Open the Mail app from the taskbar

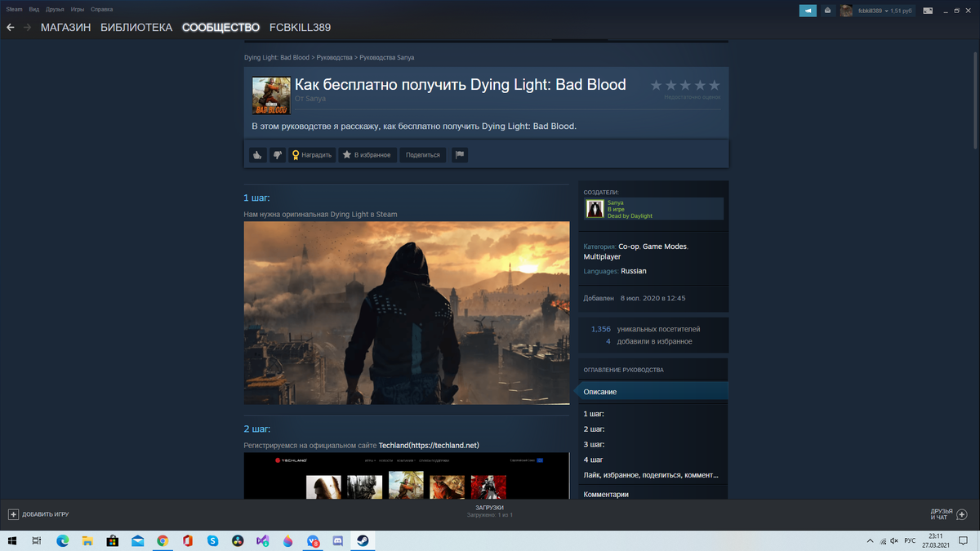(x=137, y=541)
